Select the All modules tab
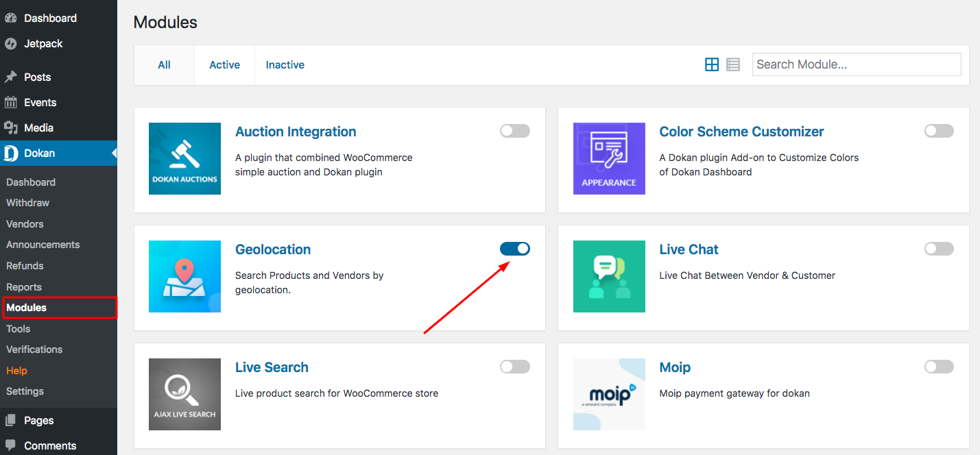980x455 pixels. [165, 65]
